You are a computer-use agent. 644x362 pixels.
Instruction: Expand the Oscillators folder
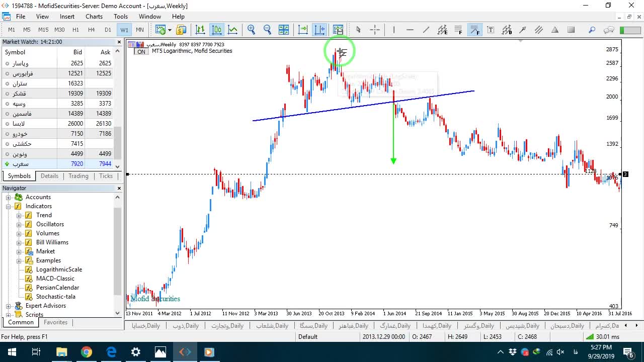(x=19, y=224)
